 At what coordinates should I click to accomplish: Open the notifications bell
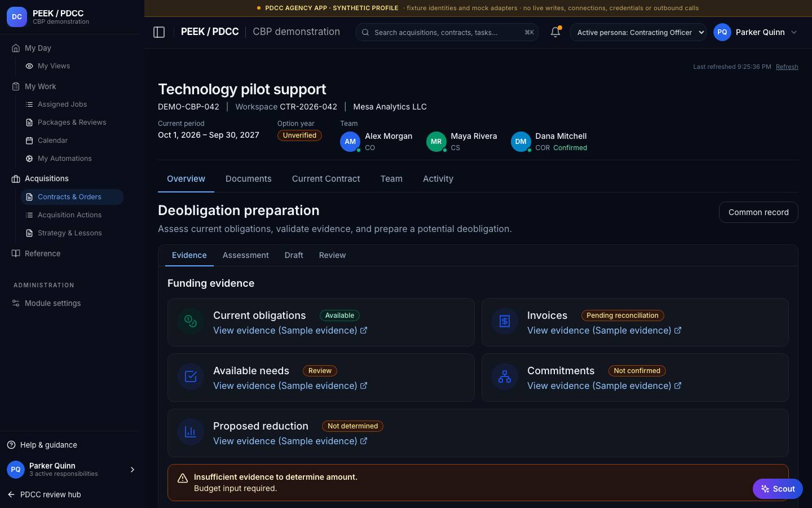[x=555, y=32]
